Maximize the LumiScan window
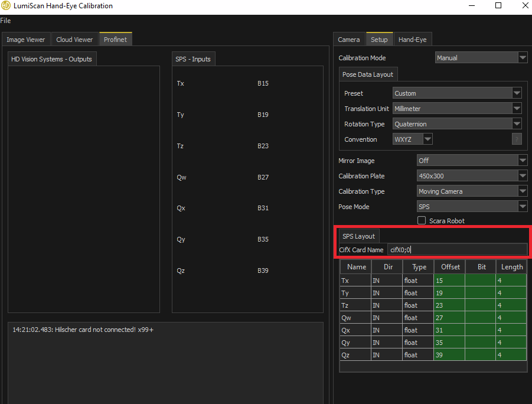Image resolution: width=532 pixels, height=404 pixels. pos(498,5)
